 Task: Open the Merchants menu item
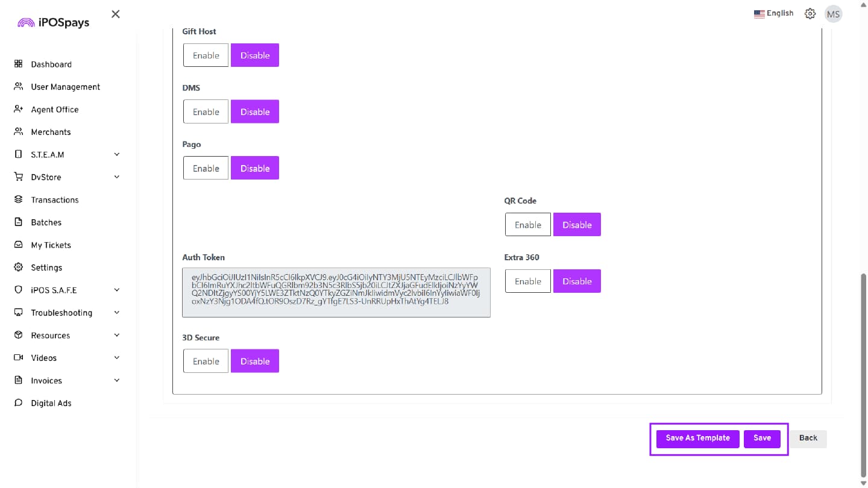(x=51, y=132)
